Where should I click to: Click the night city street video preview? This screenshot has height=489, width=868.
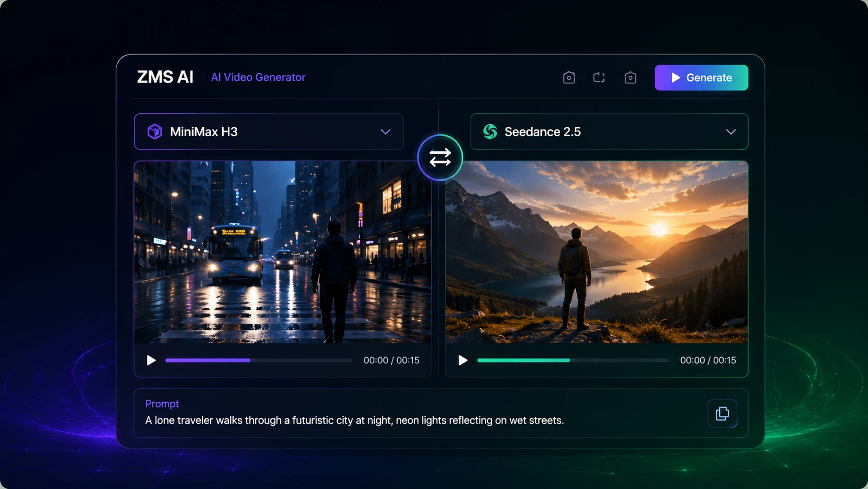282,252
